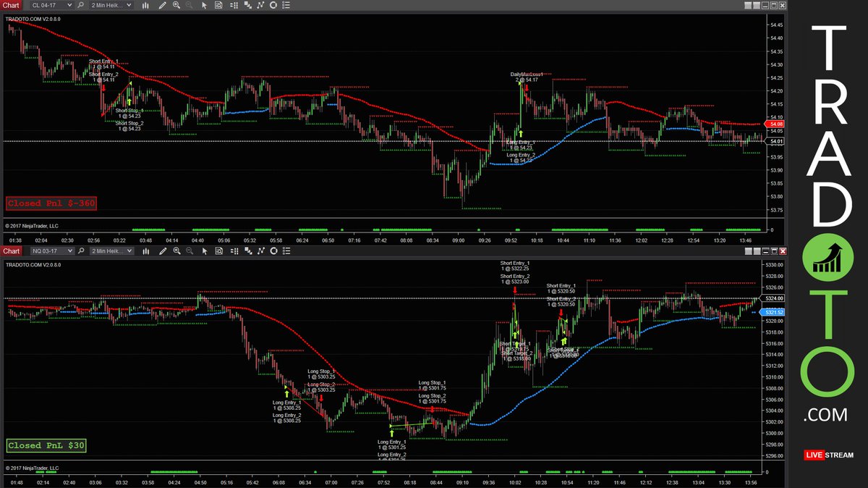Click TRADOTO.COM V2.0.8.0 label in NQ chart

click(33, 265)
